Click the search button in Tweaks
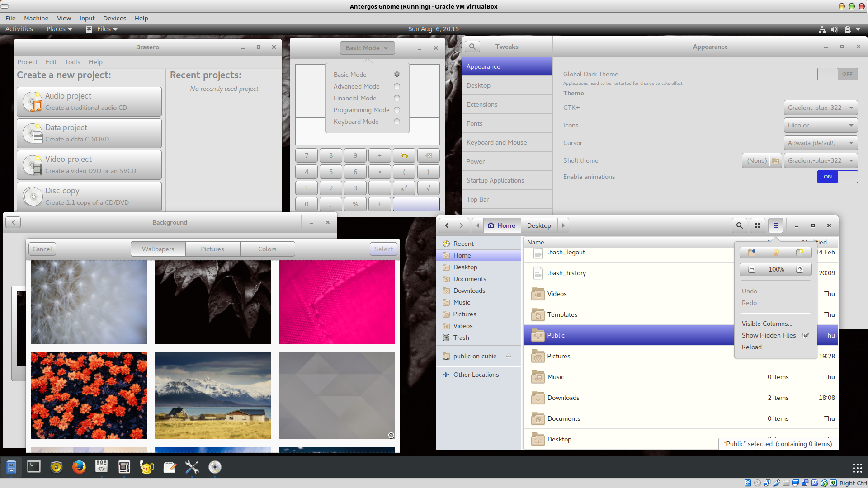Viewport: 868px width, 488px height. click(x=472, y=47)
